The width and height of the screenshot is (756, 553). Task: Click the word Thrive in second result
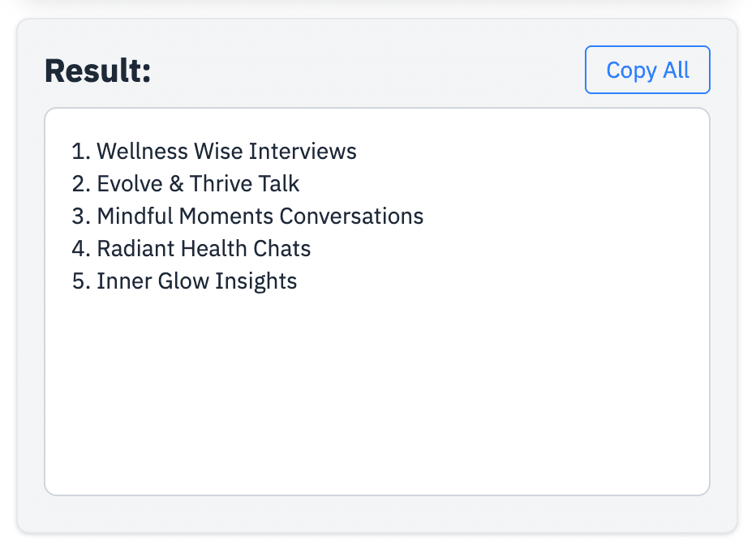pos(221,184)
